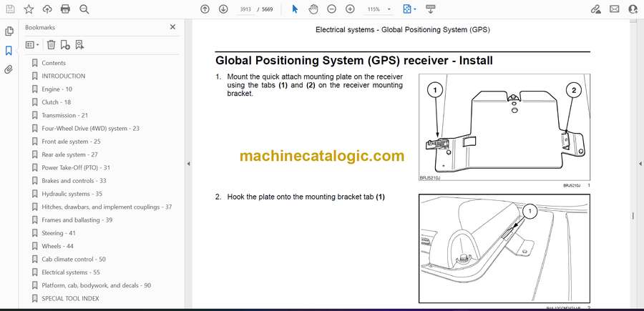Delete selected bookmark with trash icon
The height and width of the screenshot is (311, 644).
(x=51, y=45)
